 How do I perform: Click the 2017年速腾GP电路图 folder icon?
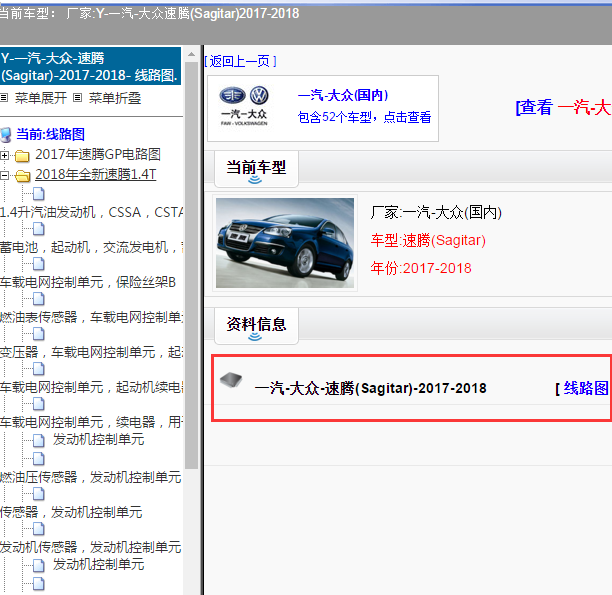(x=22, y=156)
